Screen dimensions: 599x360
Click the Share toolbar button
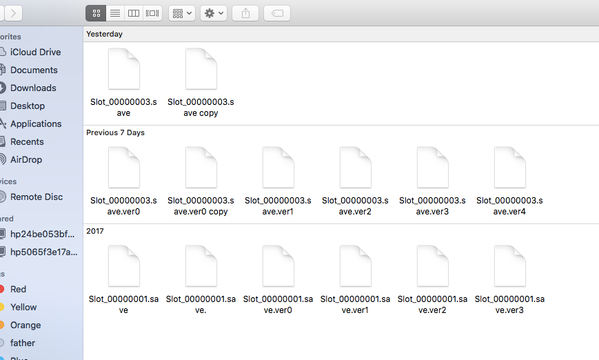pos(246,13)
